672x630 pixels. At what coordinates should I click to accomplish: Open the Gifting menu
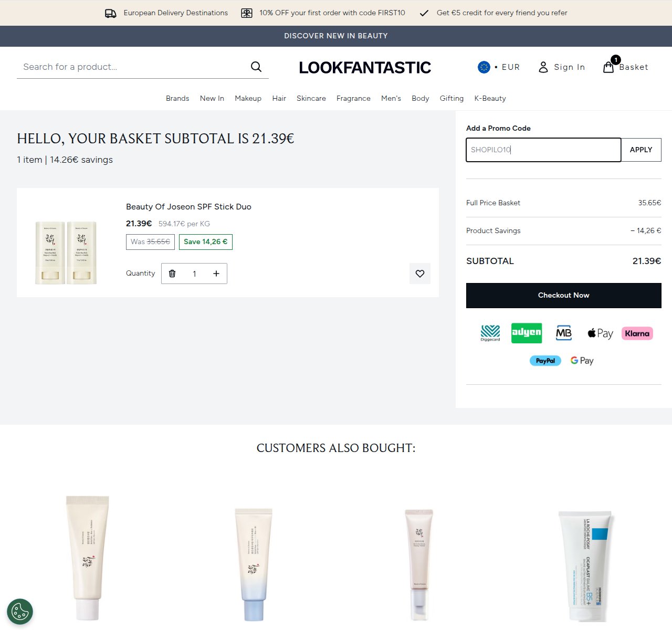click(451, 98)
